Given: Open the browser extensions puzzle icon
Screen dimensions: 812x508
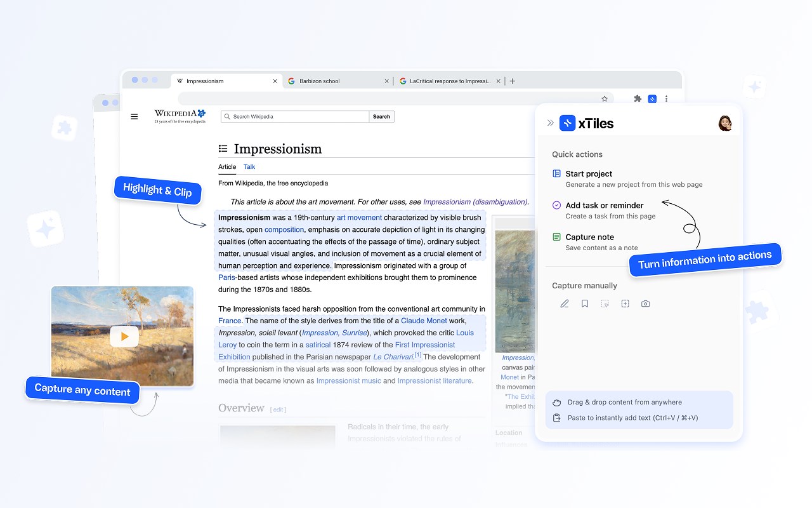Looking at the screenshot, I should (x=638, y=99).
